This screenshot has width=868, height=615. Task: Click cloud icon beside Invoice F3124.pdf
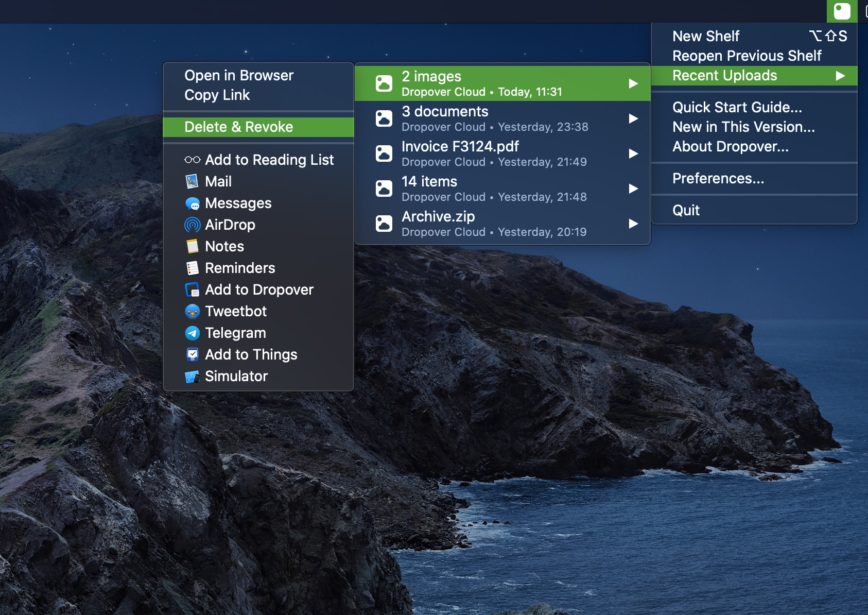(x=384, y=153)
